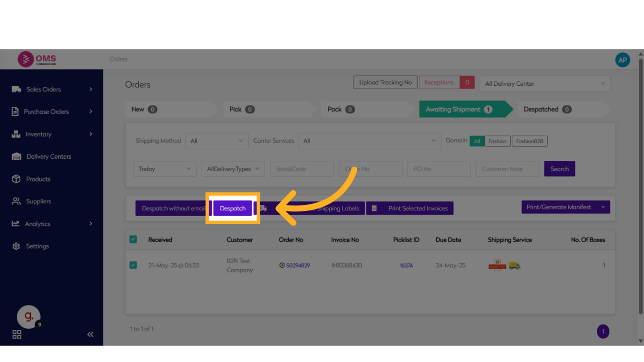Click the AP user avatar icon
644x362 pixels.
pos(622,60)
